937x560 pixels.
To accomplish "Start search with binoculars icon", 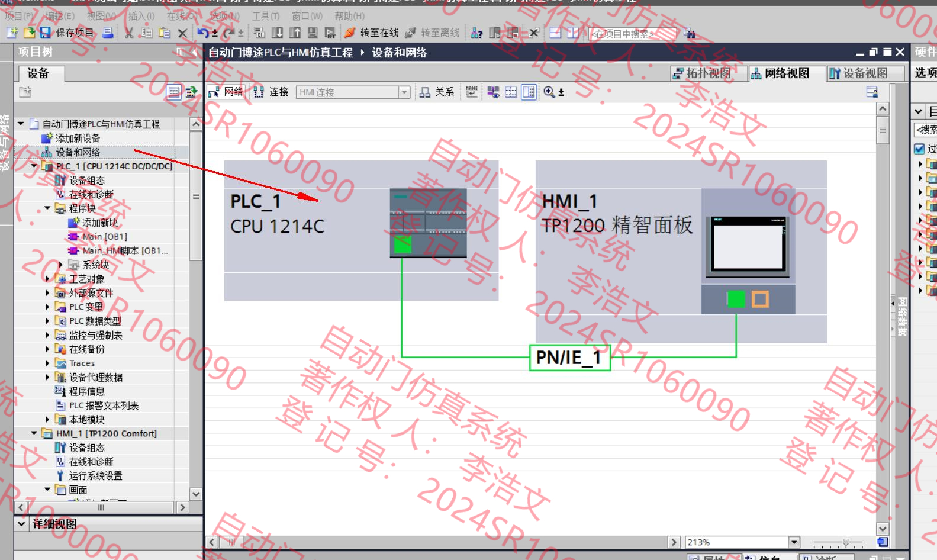I will click(689, 34).
